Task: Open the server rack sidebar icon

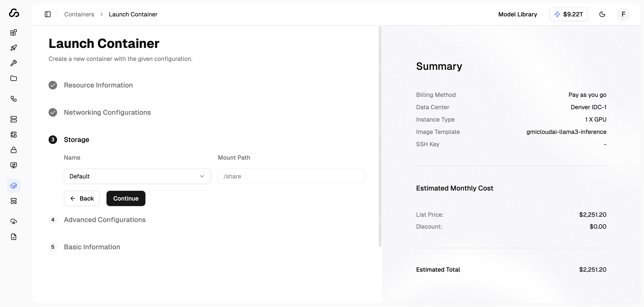Action: [13, 119]
